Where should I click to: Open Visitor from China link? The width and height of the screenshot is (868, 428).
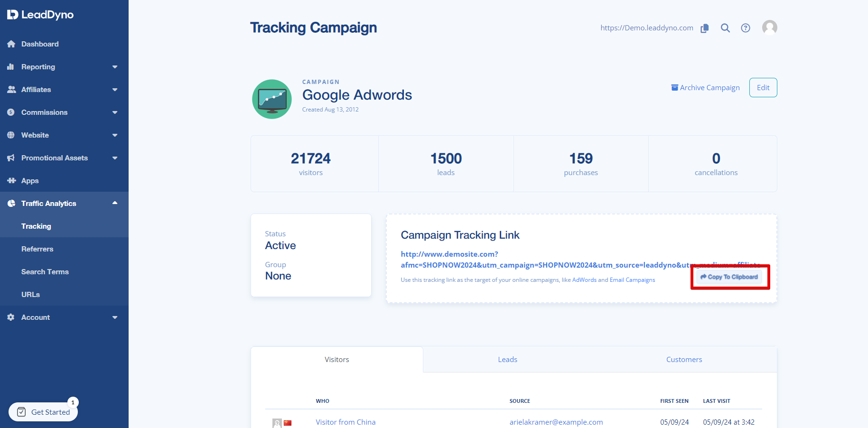pyautogui.click(x=345, y=422)
